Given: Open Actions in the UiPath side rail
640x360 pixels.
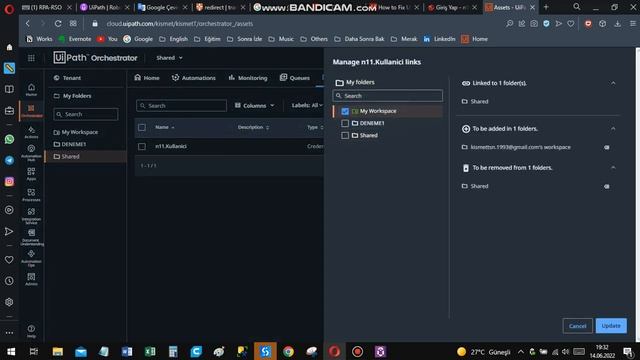Looking at the screenshot, I should coord(31,132).
